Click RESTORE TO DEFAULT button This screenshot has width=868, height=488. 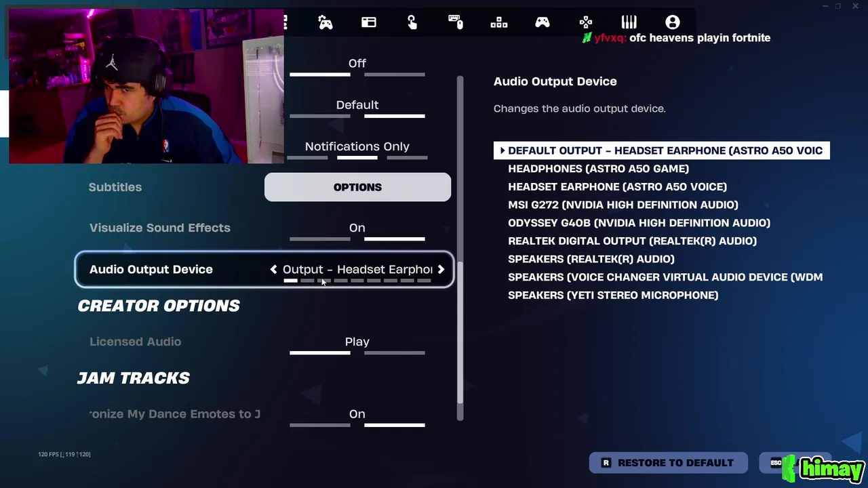(x=668, y=463)
